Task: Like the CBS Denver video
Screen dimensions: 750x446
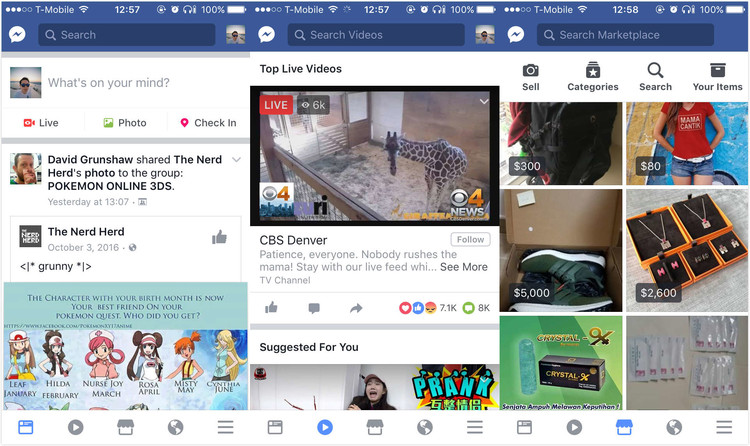Action: pos(271,308)
